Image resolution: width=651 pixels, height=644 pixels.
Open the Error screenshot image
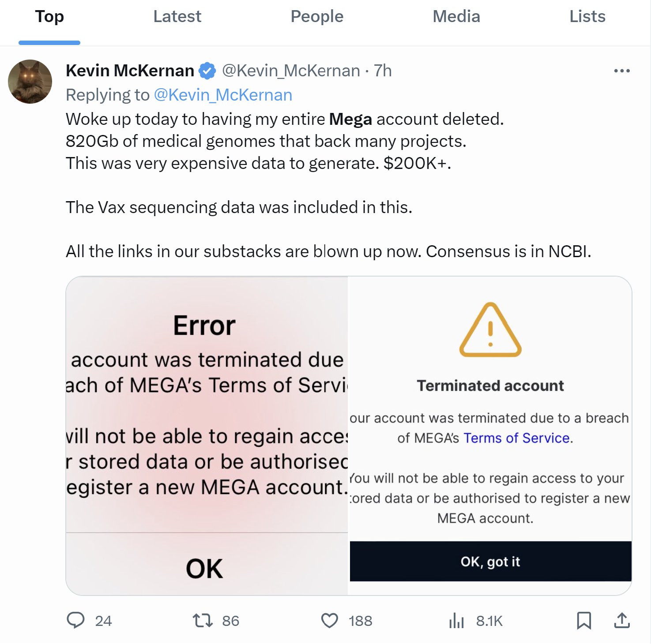[x=207, y=436]
